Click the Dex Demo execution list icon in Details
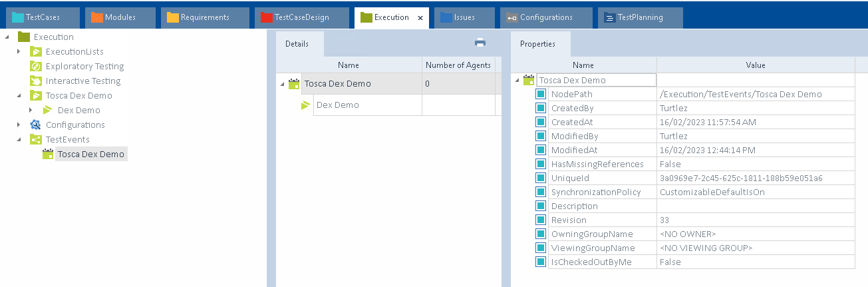The image size is (868, 287). click(306, 105)
